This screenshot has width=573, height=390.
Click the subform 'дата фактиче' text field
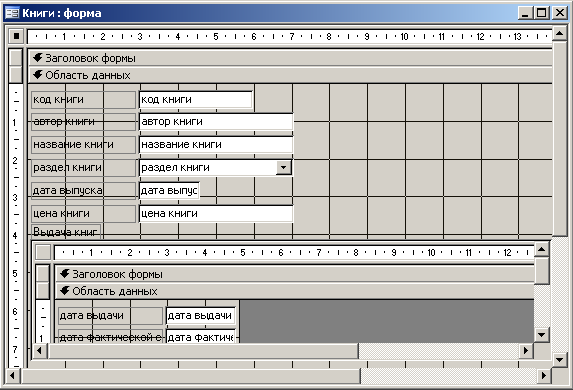(x=200, y=337)
